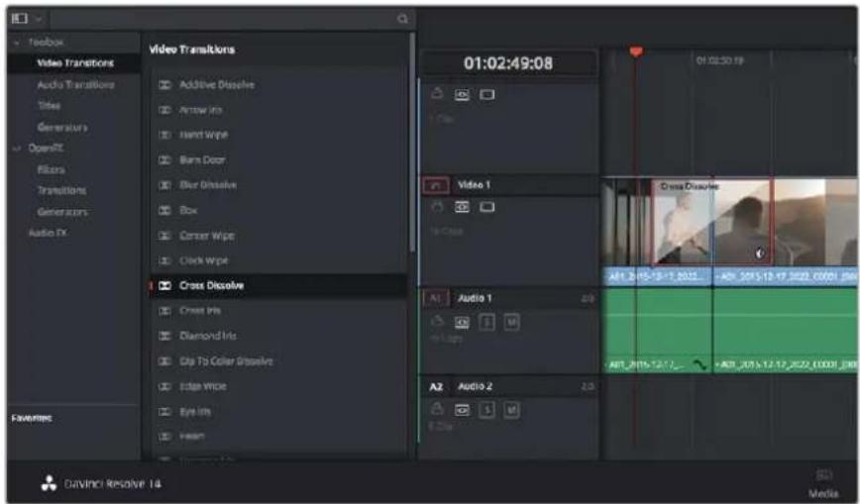Toggle auto track selector on Video 1
This screenshot has width=860, height=504.
coord(463,207)
